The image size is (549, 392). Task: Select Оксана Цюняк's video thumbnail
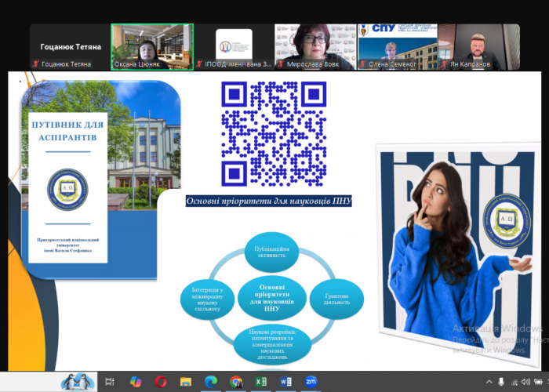[x=152, y=46]
